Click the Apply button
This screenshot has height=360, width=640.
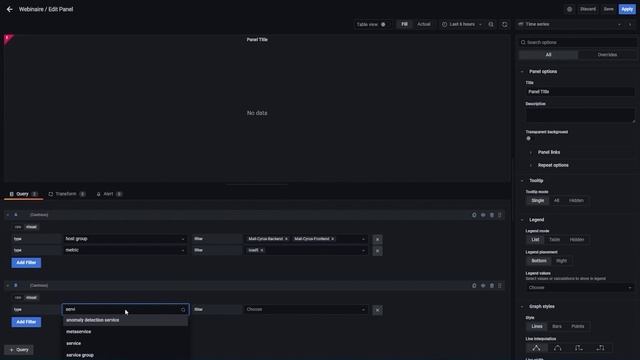tap(627, 9)
